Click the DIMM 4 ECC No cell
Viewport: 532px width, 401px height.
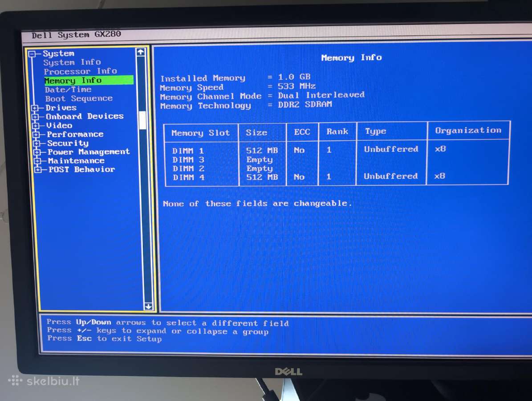tap(299, 177)
